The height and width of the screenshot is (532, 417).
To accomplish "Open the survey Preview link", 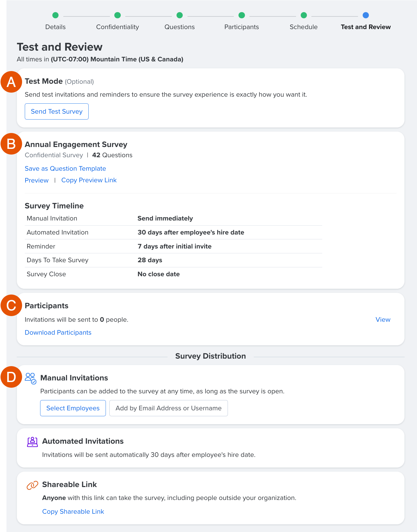I will coord(37,180).
